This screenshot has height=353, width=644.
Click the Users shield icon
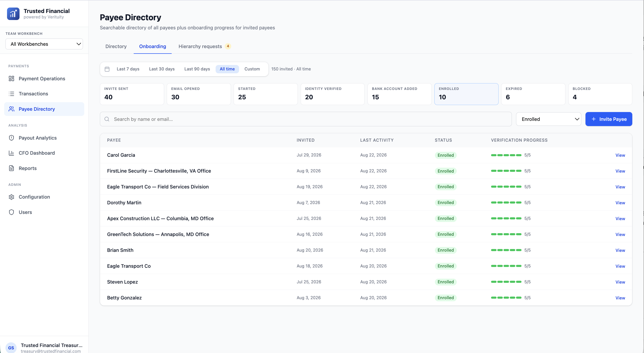point(11,212)
